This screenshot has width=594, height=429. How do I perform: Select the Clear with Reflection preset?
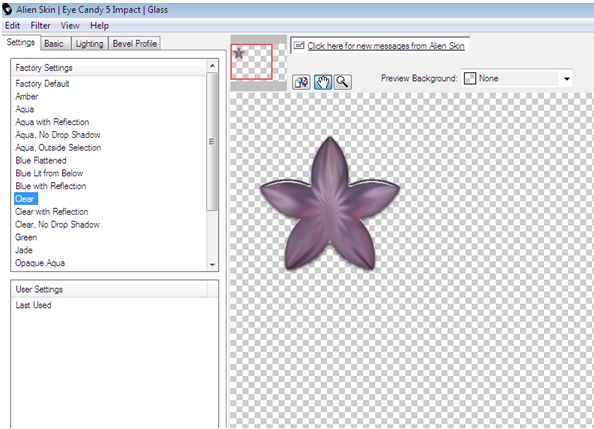tap(52, 211)
